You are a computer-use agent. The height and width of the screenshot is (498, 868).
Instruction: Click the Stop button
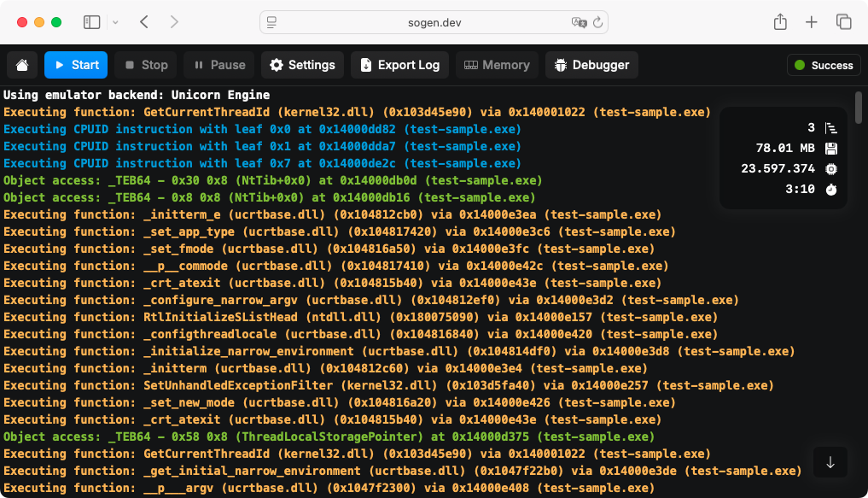point(146,66)
